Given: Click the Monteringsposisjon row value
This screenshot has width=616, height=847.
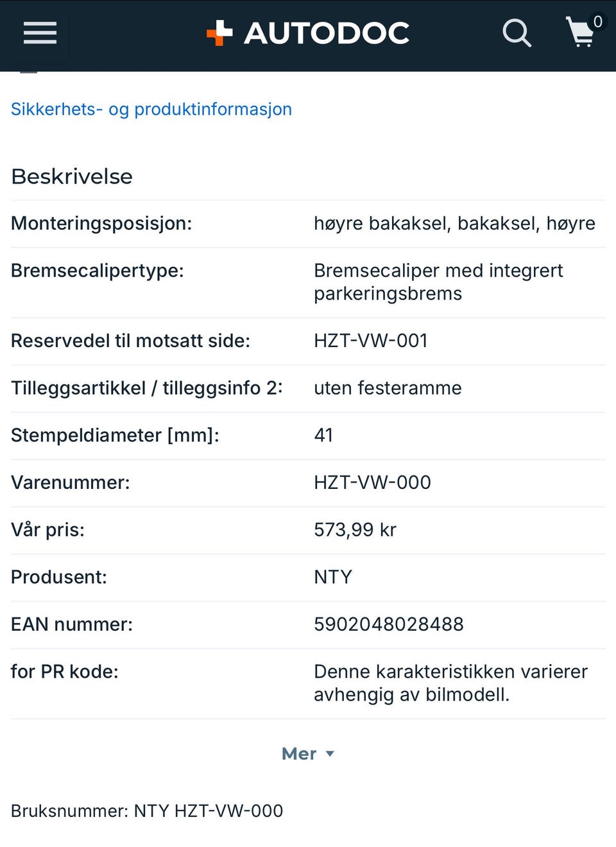Looking at the screenshot, I should coord(454,223).
